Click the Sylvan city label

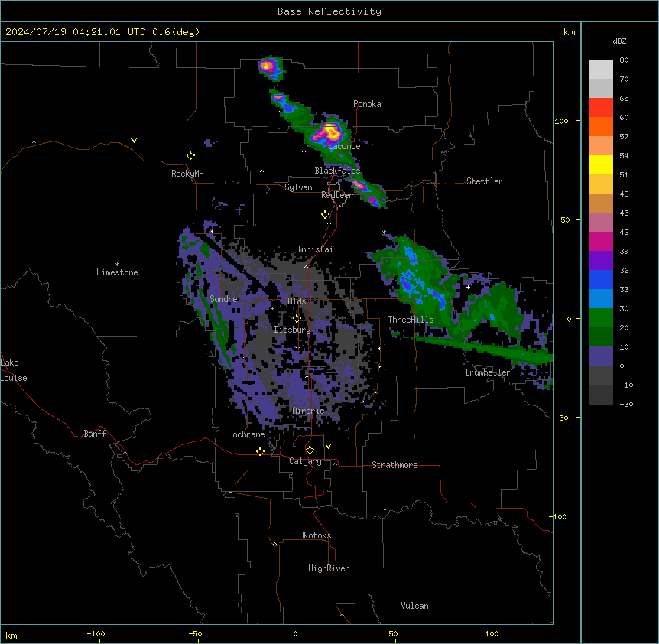pyautogui.click(x=298, y=187)
